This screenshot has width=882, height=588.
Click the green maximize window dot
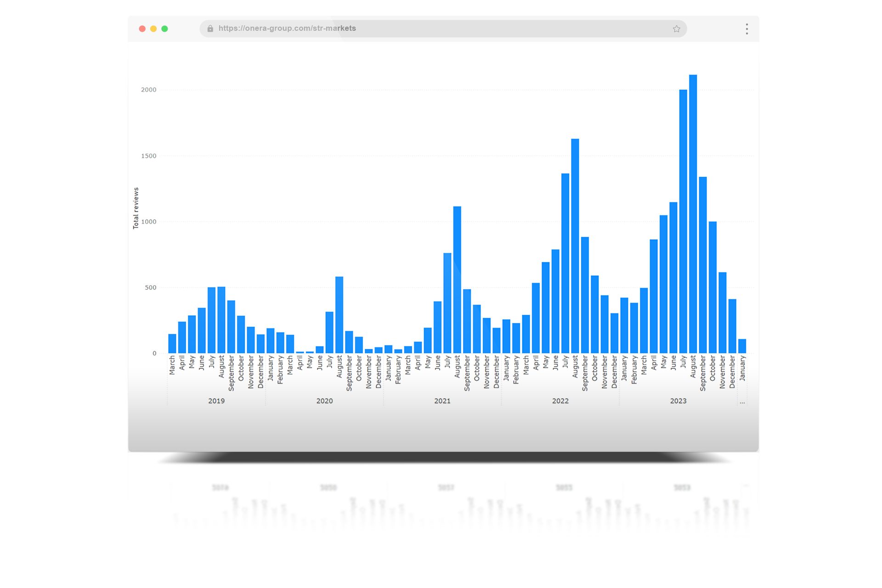coord(164,28)
